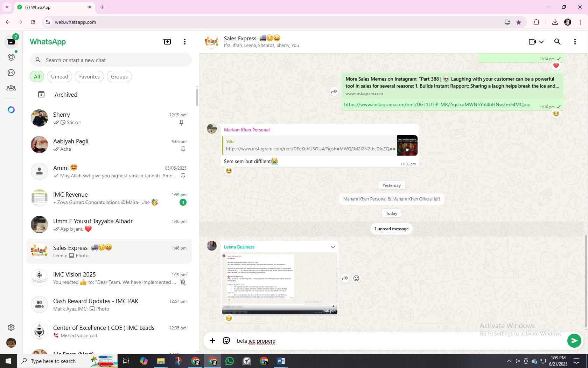588x368 pixels.
Task: Click chat list scrollbar
Action: coord(197,97)
